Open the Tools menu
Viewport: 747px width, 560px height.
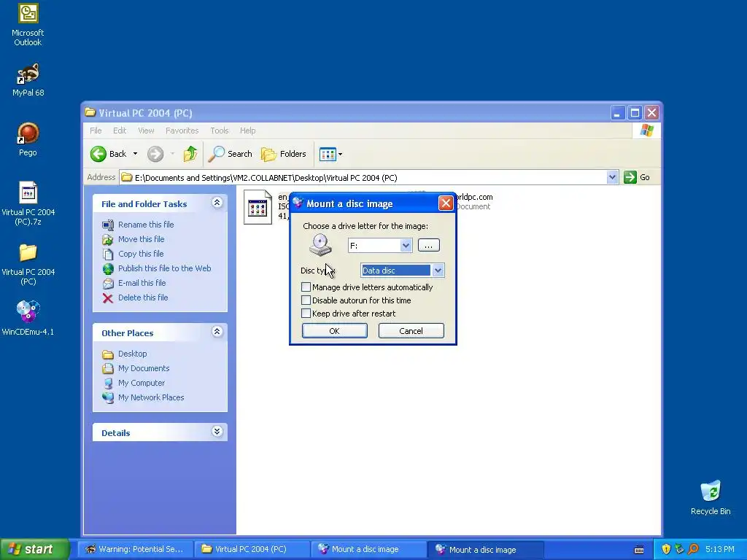(219, 131)
